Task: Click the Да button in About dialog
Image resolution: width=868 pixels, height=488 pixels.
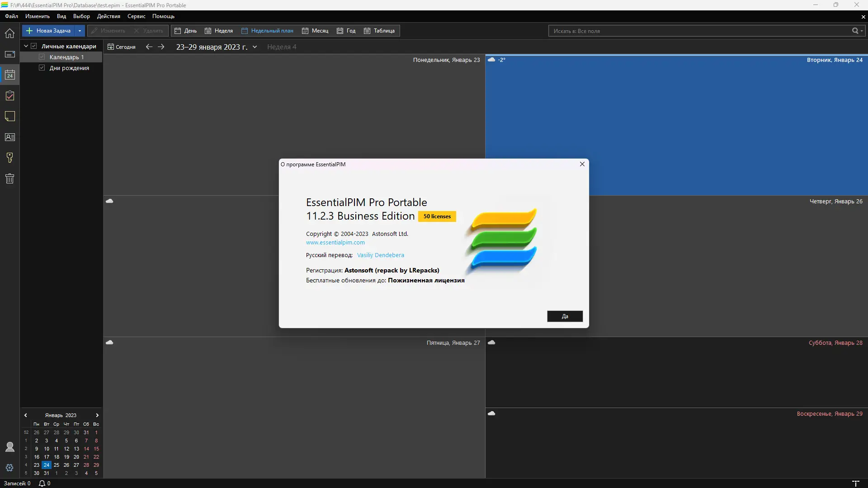Action: pos(565,316)
